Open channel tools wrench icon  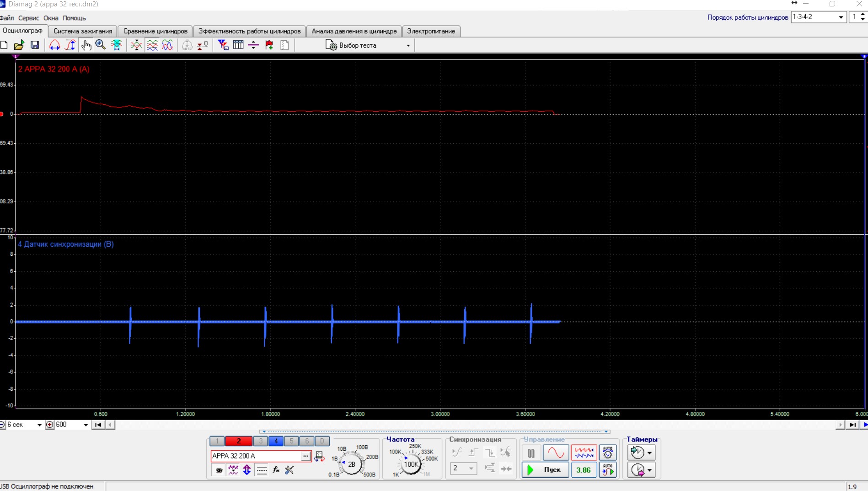(289, 470)
